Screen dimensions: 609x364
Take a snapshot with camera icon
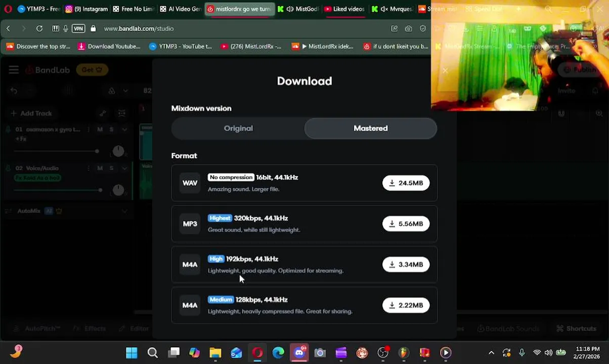(x=408, y=29)
